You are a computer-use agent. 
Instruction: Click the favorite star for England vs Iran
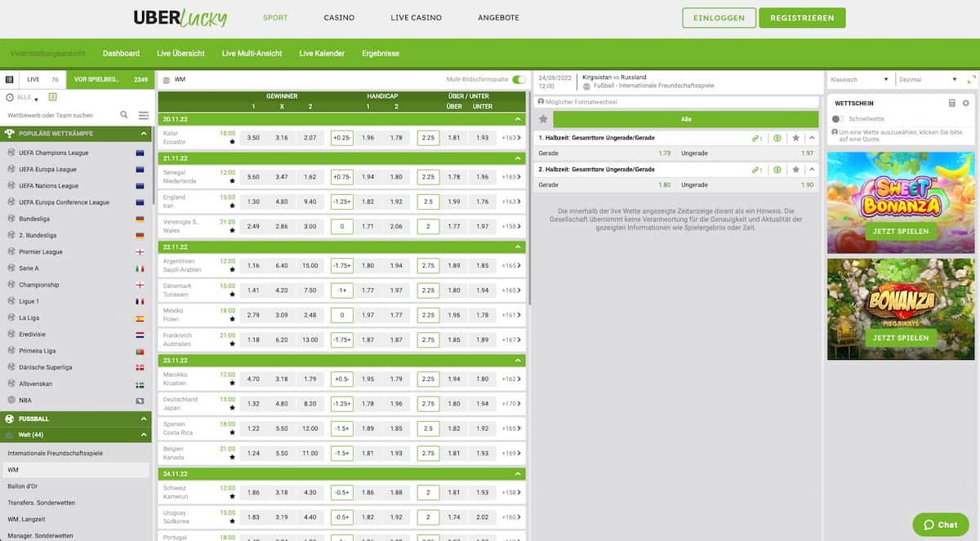click(x=232, y=206)
